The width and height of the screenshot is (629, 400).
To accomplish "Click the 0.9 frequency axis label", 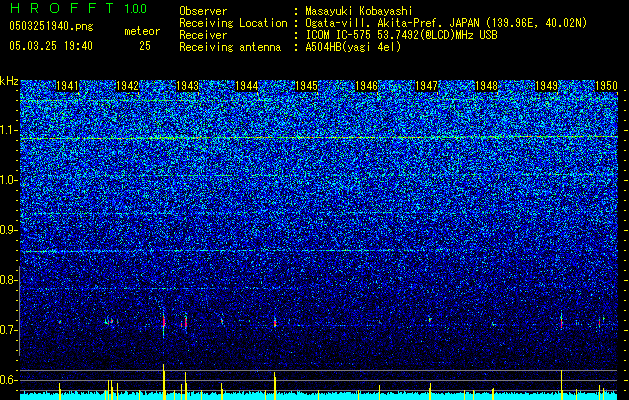I will click(x=7, y=230).
